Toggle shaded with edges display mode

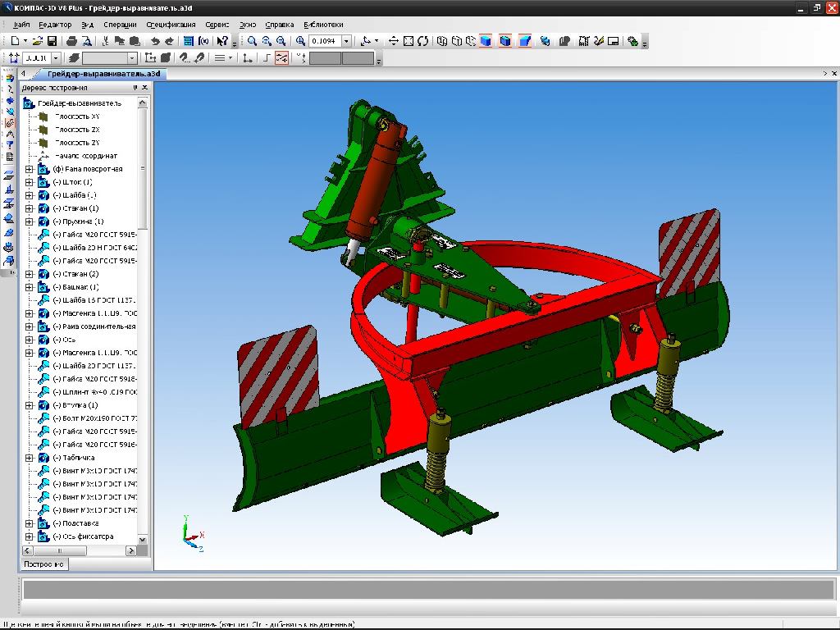pyautogui.click(x=505, y=41)
